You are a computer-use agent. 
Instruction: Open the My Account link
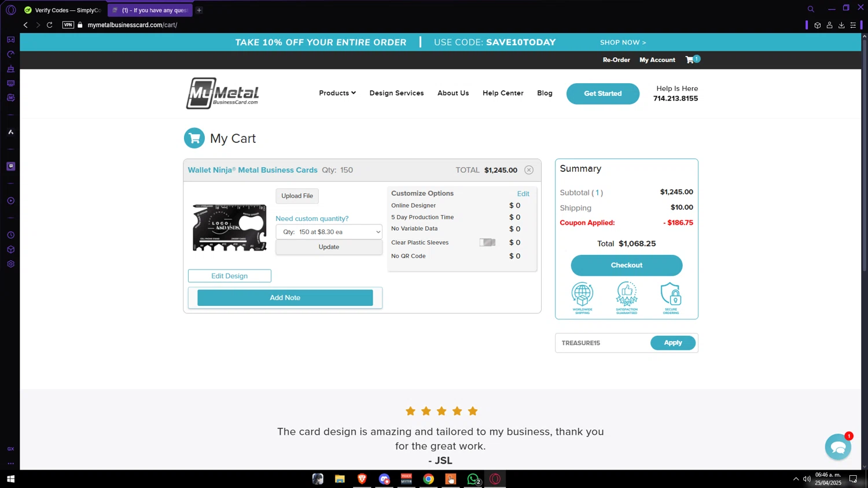(x=657, y=60)
